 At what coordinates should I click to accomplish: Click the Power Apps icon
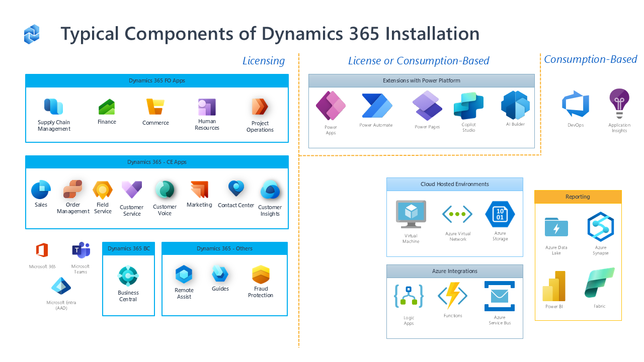pos(331,106)
